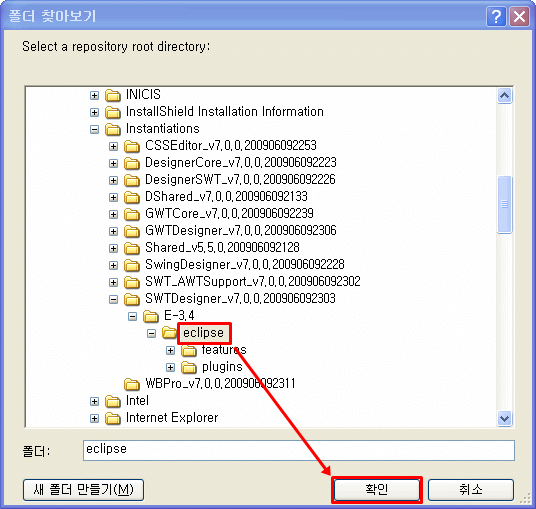Viewport: 536px width, 509px height.
Task: Click the features folder icon
Action: 189,350
